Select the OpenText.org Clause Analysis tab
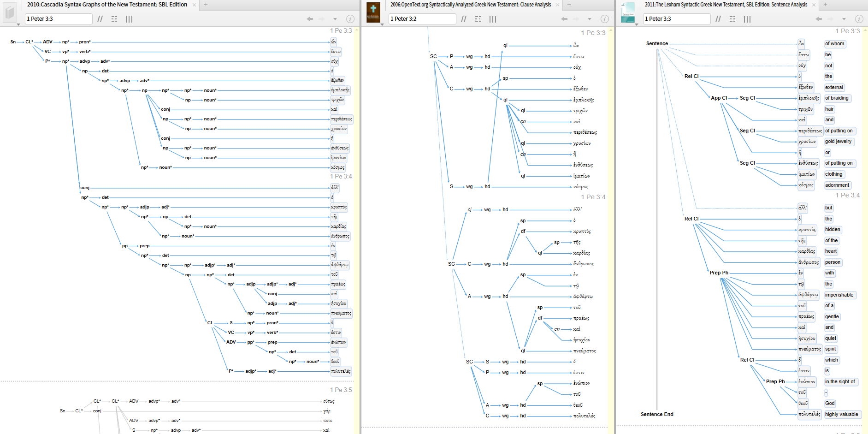Viewport: 868px width, 434px height. (471, 5)
